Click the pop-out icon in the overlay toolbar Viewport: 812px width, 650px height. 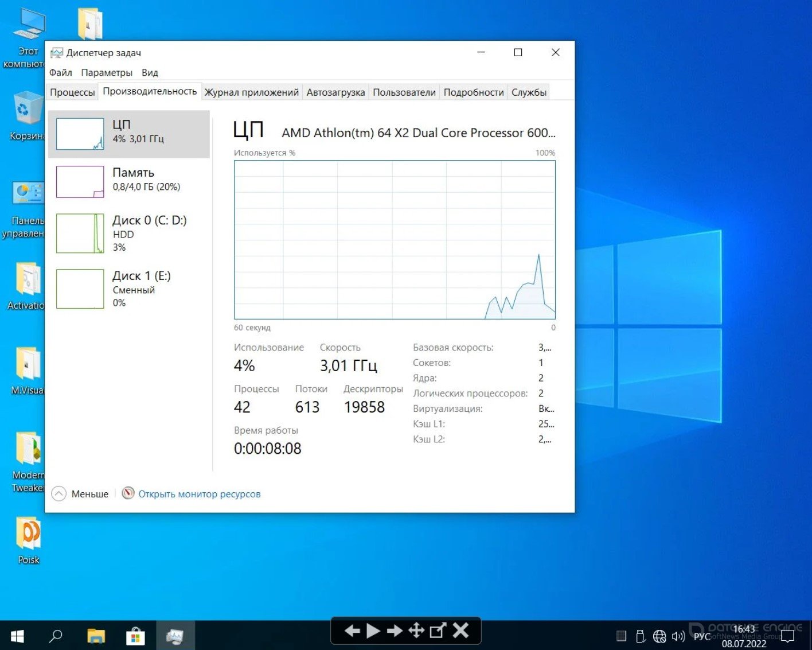click(438, 631)
